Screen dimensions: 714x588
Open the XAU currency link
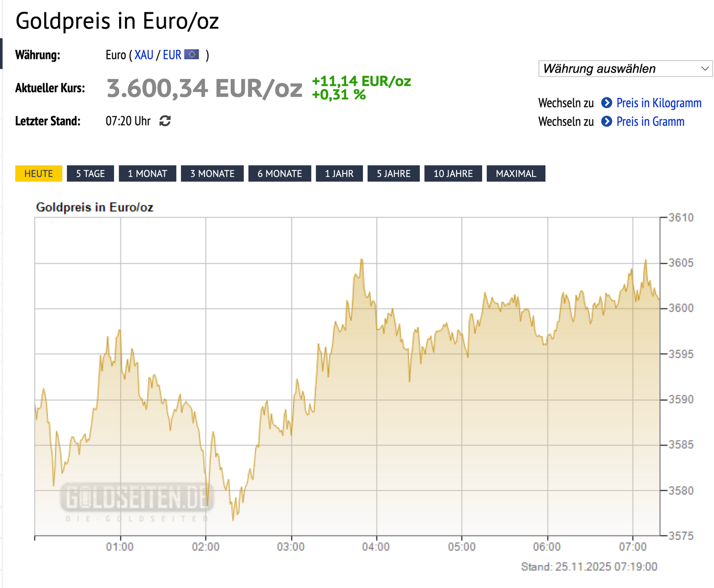click(x=144, y=55)
